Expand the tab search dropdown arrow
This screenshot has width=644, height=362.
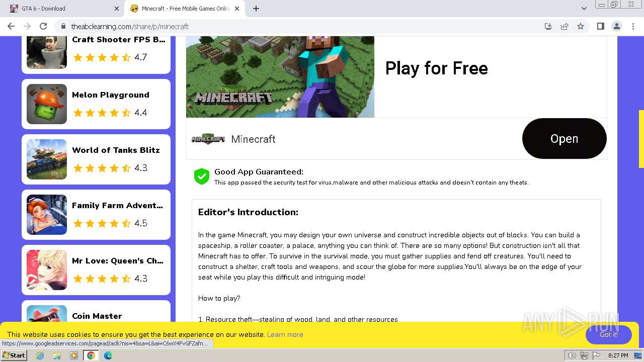point(584,9)
